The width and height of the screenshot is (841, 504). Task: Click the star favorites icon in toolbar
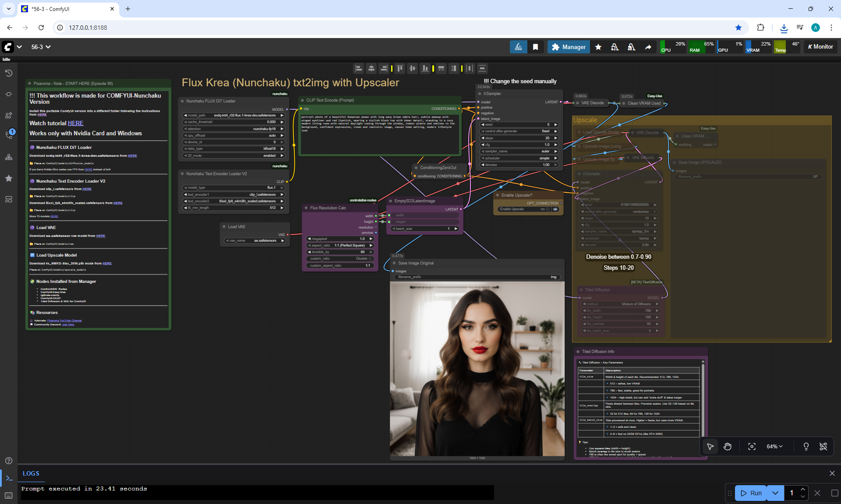(598, 47)
